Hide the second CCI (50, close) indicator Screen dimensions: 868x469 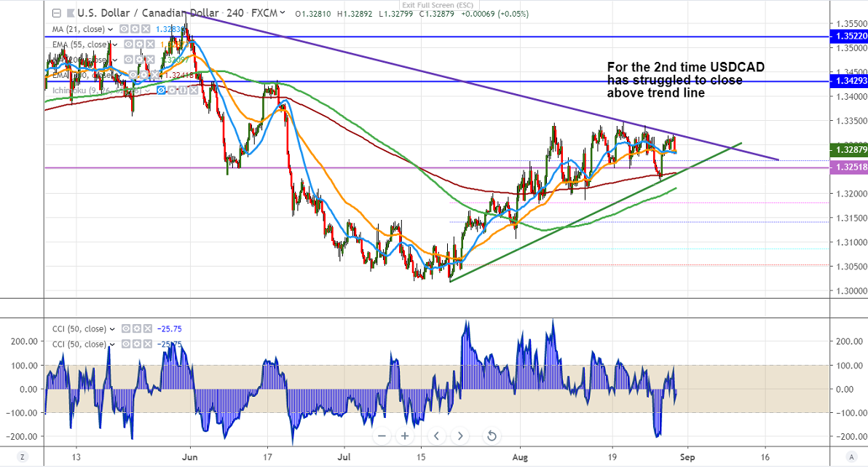(x=126, y=344)
